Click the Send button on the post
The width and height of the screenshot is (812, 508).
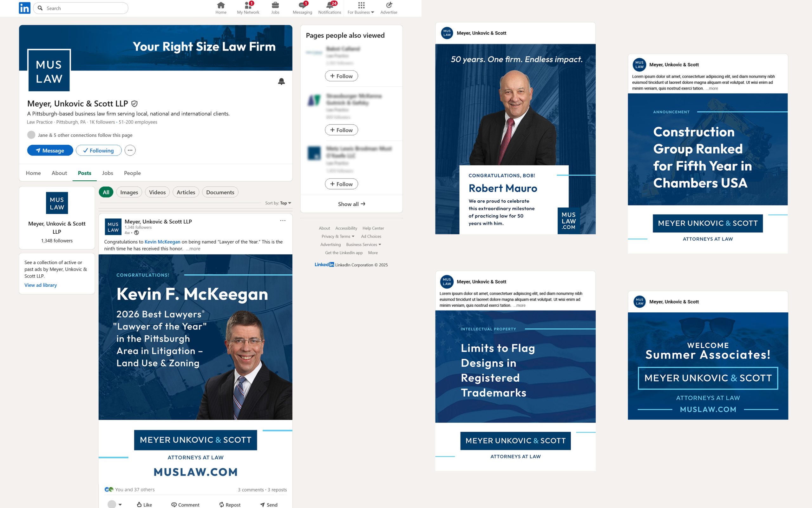click(x=269, y=505)
